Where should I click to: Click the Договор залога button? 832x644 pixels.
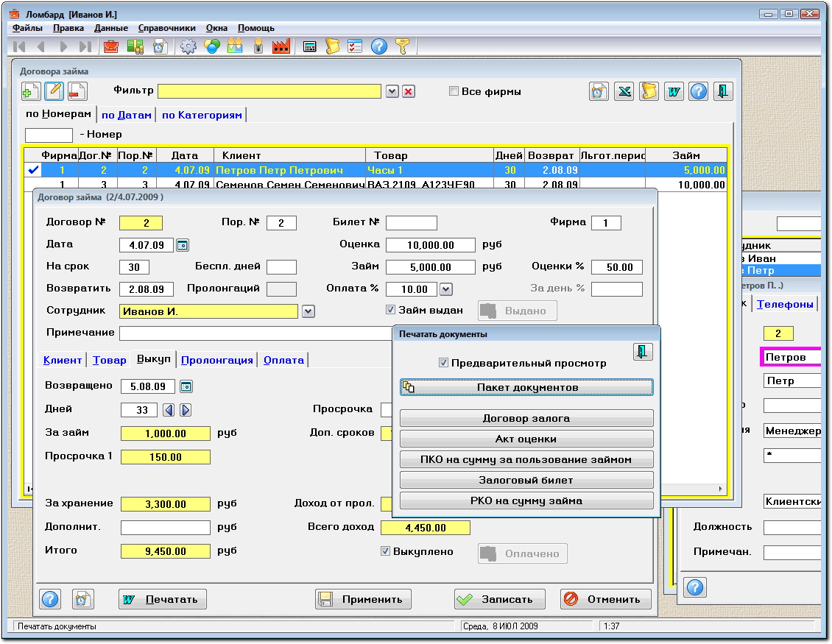click(526, 418)
